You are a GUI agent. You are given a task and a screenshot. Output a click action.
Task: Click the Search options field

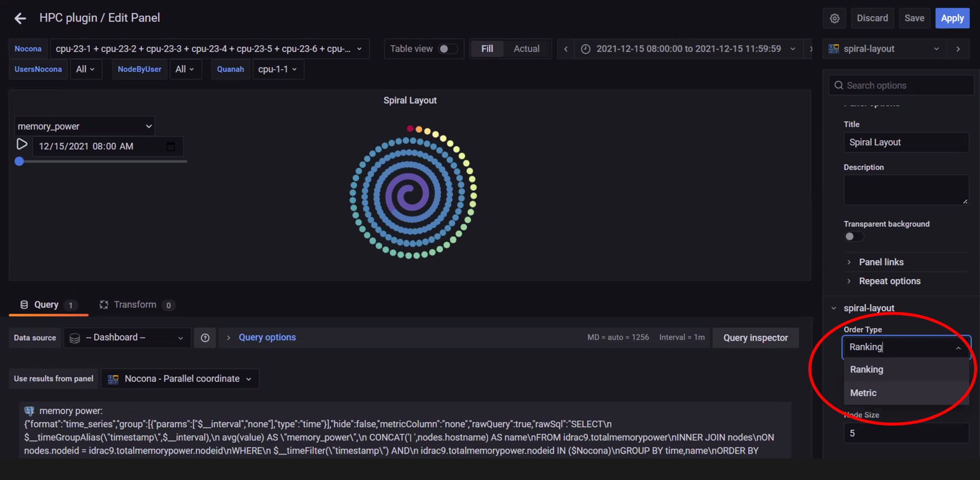(x=902, y=85)
